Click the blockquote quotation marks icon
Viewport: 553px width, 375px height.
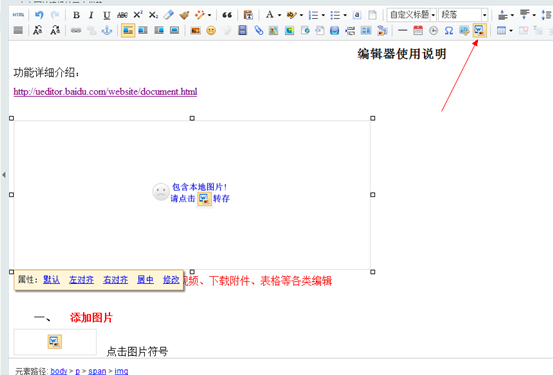click(227, 15)
